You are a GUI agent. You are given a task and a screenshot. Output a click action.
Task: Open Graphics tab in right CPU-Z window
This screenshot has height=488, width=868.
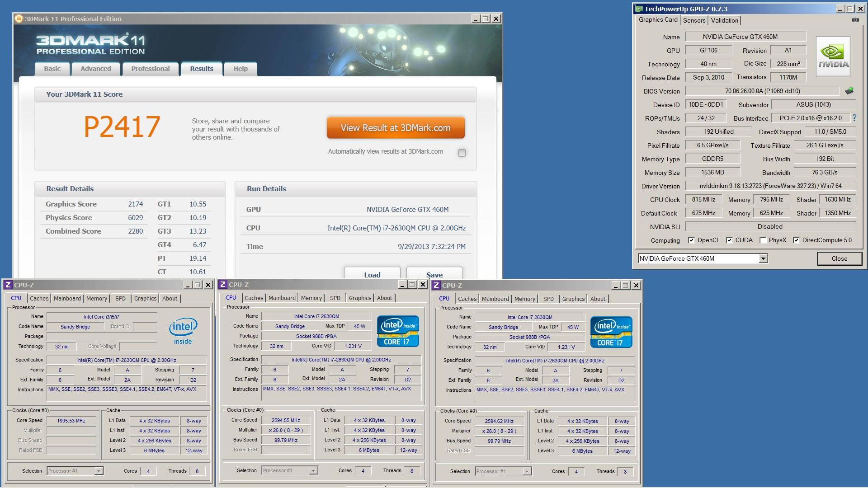click(573, 299)
